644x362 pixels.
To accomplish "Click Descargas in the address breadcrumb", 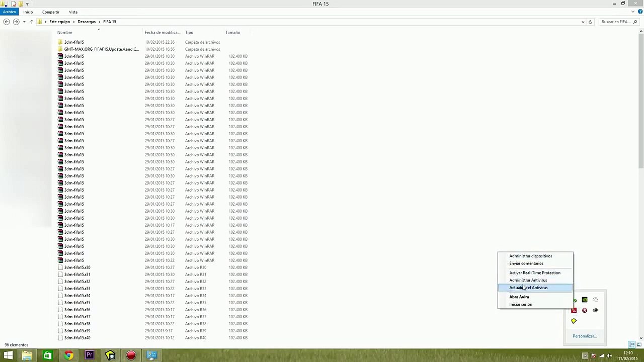I will point(87,22).
